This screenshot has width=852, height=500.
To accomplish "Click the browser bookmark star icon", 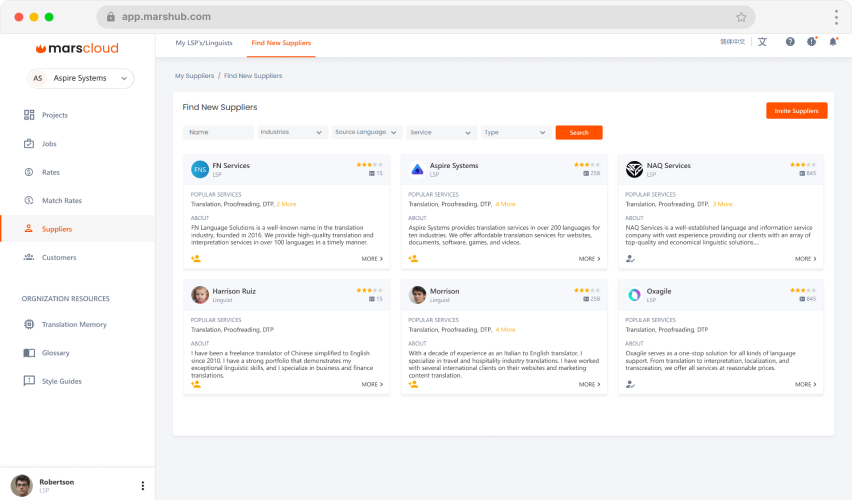I will 741,17.
